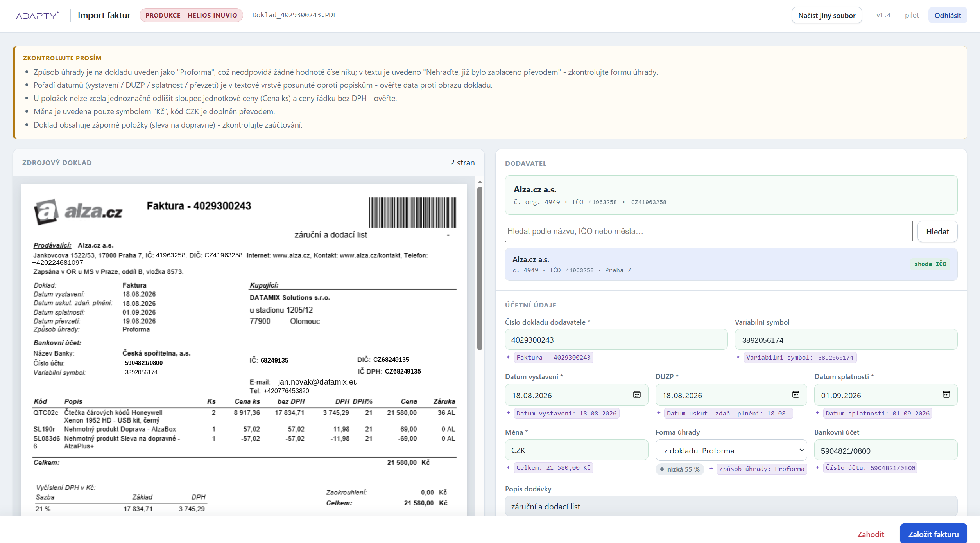Click sparkle icon beside Celkem hint
The height and width of the screenshot is (543, 980).
tap(508, 467)
